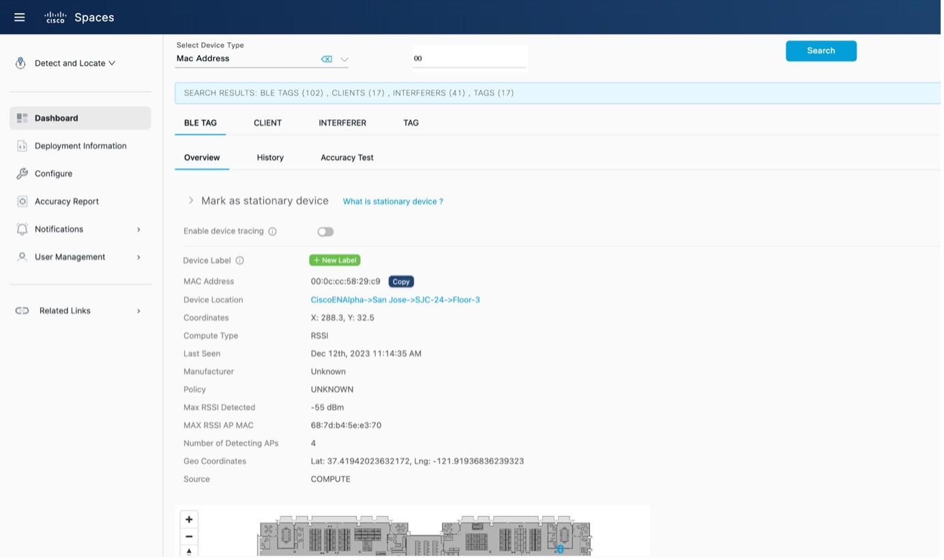Click Source value COMPUTE
Screen dimensions: 944x560
[331, 480]
